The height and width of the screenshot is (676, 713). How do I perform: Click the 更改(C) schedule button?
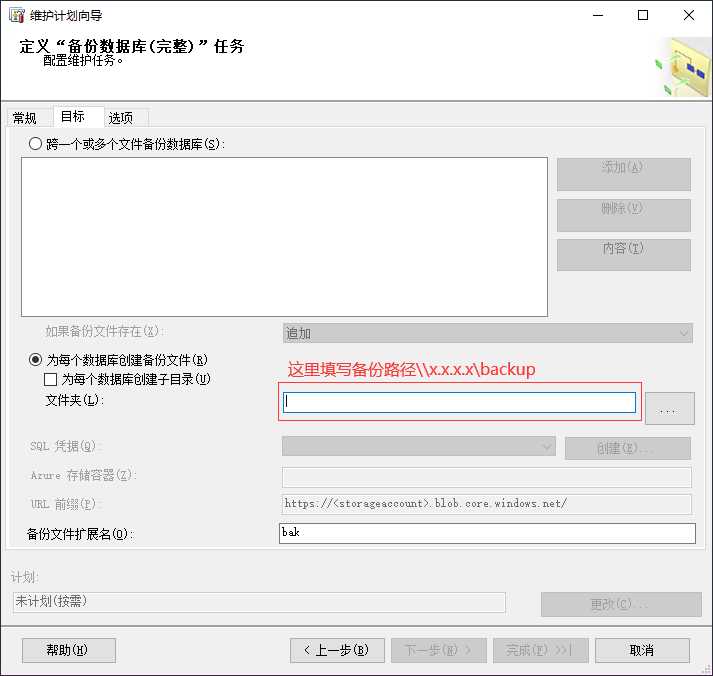coord(621,604)
